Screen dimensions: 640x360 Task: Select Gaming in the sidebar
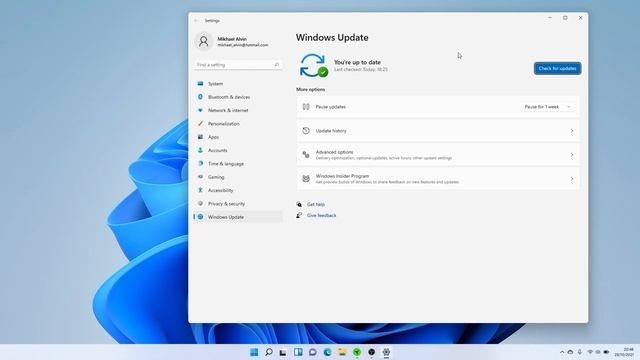[x=238, y=177]
